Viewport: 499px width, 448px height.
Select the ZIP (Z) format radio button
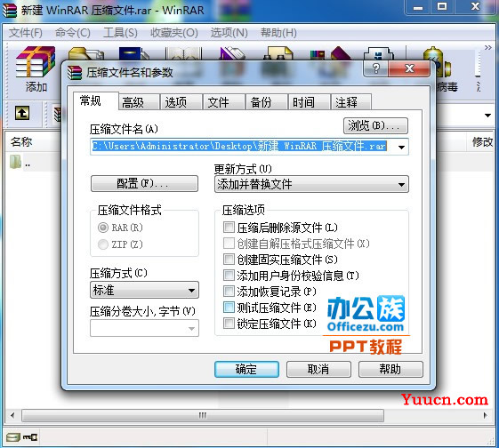click(103, 244)
